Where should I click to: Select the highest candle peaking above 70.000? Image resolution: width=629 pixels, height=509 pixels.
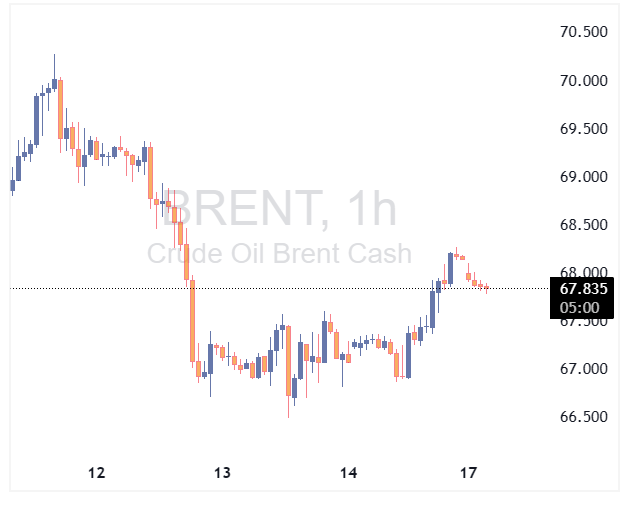point(54,82)
